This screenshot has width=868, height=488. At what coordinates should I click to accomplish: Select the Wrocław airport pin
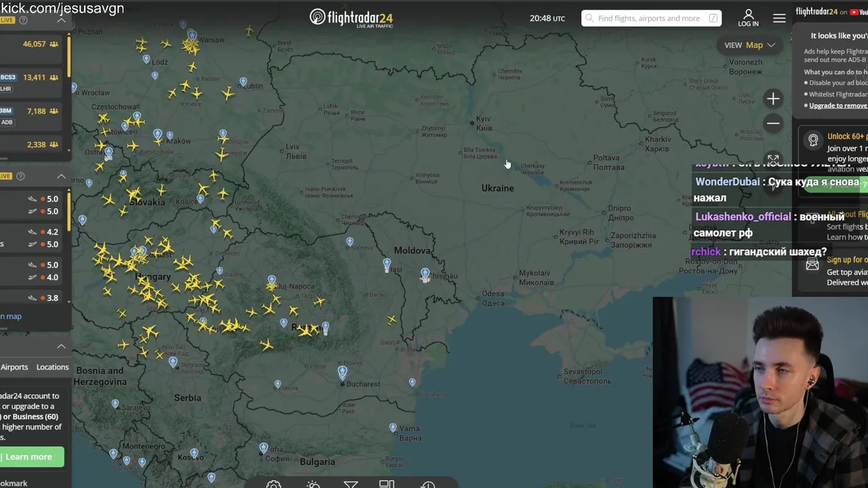[x=74, y=88]
